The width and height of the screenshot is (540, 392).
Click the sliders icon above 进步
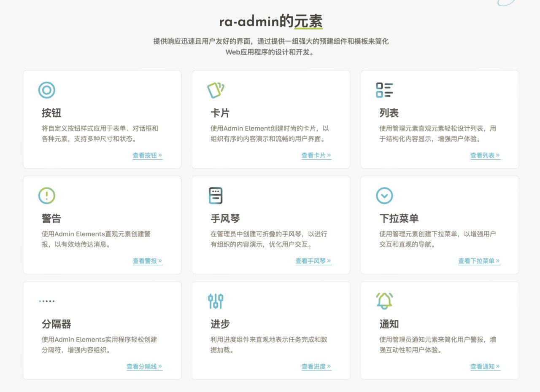coord(216,301)
